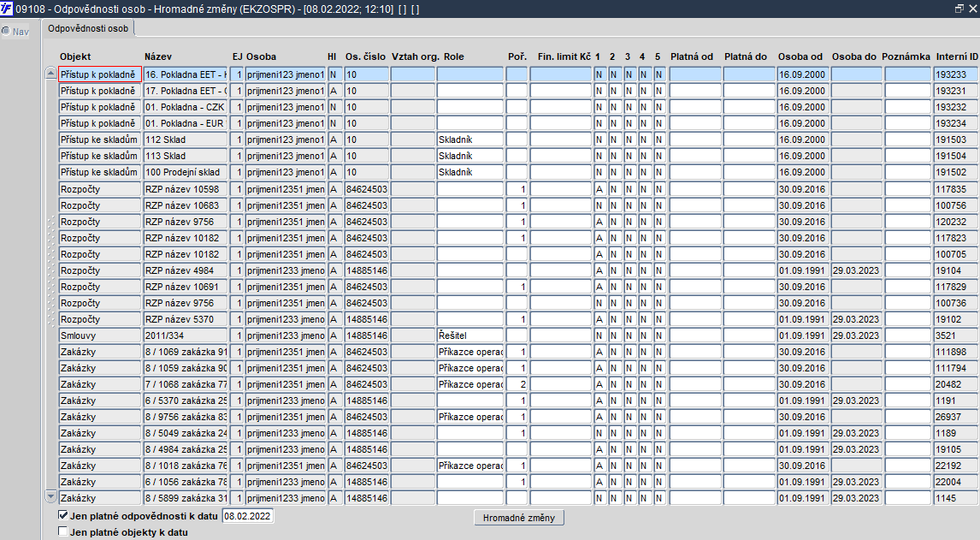Enable Jen platné objekty k datu checkbox
This screenshot has height=540, width=980.
[62, 531]
